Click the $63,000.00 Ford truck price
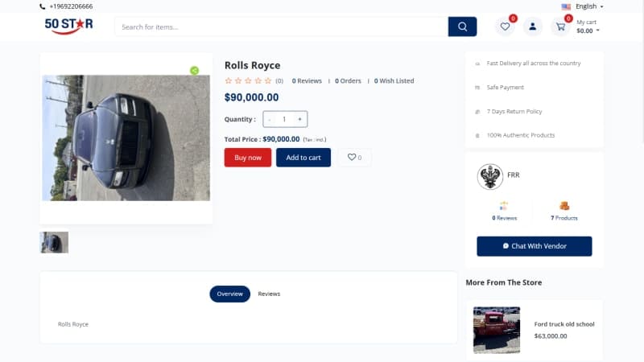The width and height of the screenshot is (644, 362). pyautogui.click(x=551, y=335)
